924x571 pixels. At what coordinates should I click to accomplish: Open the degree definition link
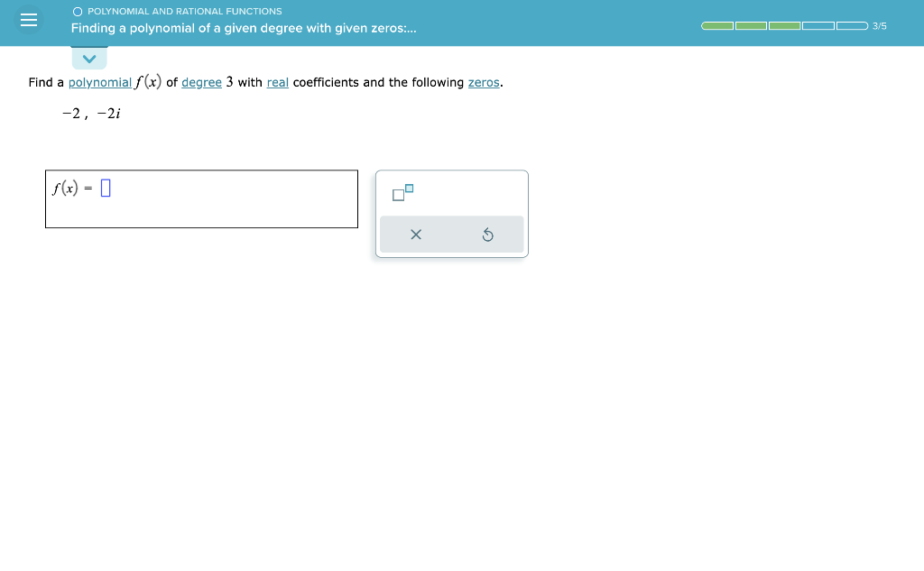pos(201,82)
